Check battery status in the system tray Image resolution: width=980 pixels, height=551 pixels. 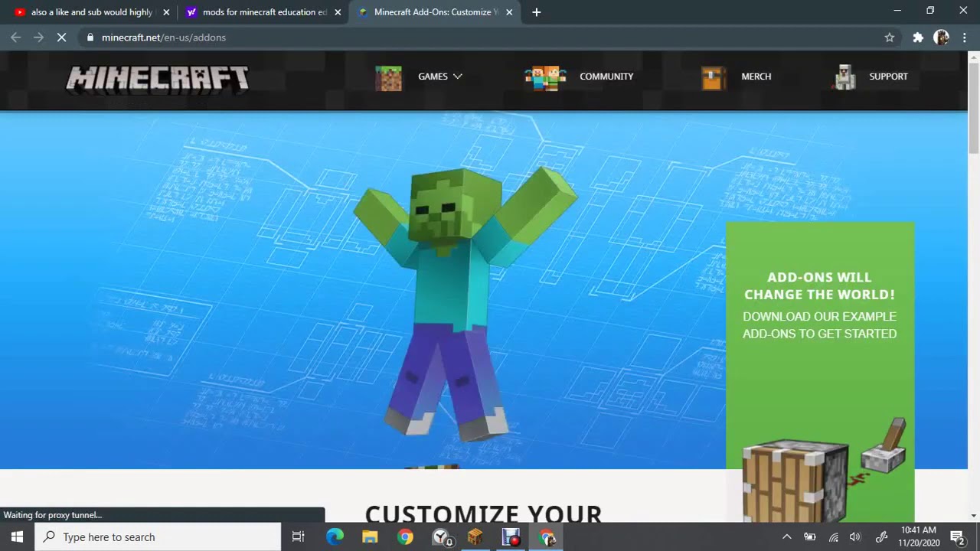pos(810,537)
